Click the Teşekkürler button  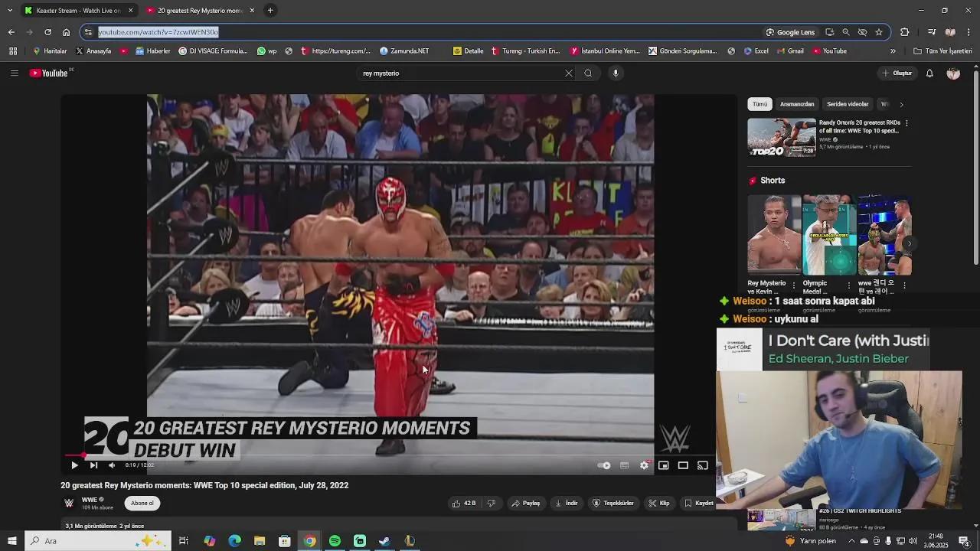[613, 504]
